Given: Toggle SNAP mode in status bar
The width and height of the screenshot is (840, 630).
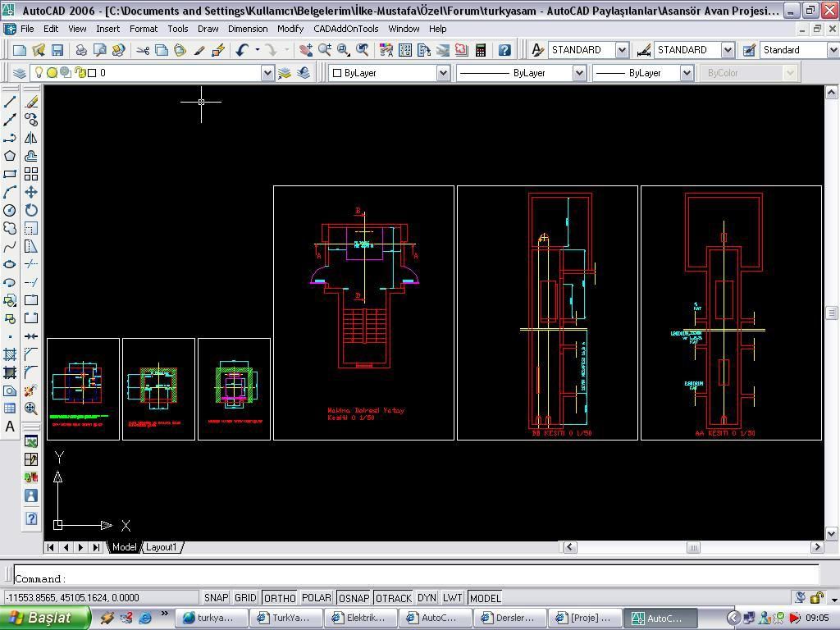Looking at the screenshot, I should (216, 598).
